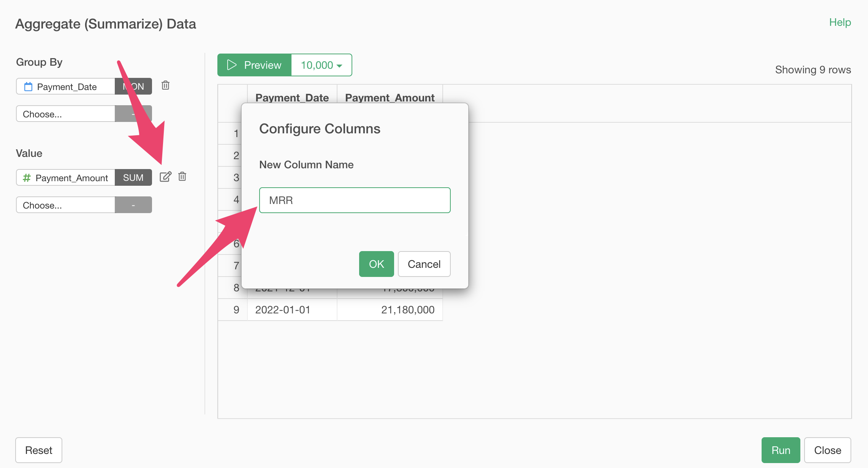Open the SUM aggregation function dropdown
This screenshot has height=468, width=868.
(x=133, y=177)
